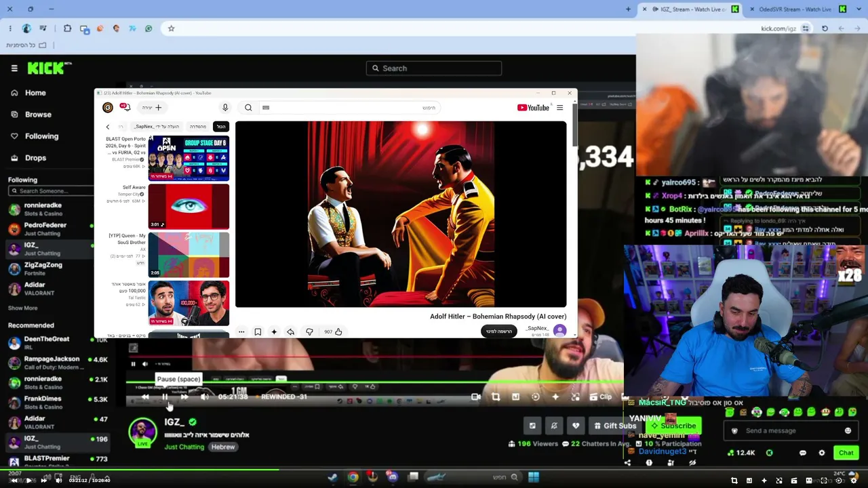Click Show More under Following
This screenshot has width=868, height=488.
coord(22,308)
